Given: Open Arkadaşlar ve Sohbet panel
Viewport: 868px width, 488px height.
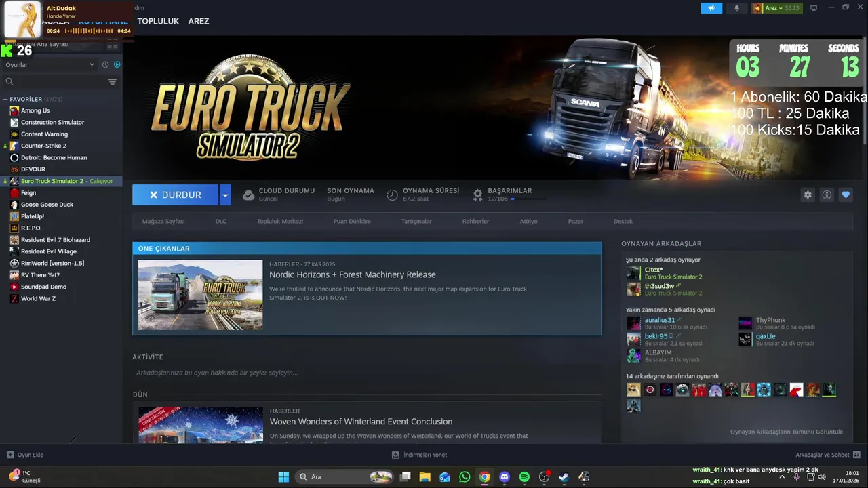Looking at the screenshot, I should (x=828, y=455).
